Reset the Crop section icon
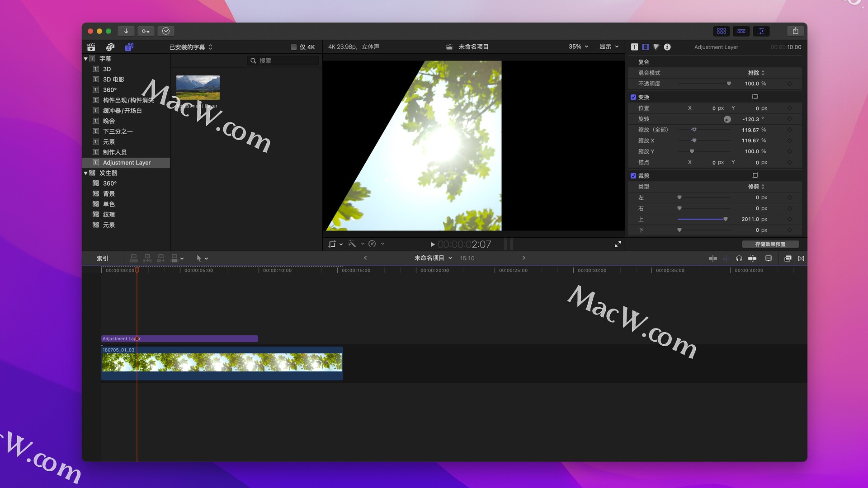Image resolution: width=868 pixels, height=488 pixels. click(x=755, y=175)
